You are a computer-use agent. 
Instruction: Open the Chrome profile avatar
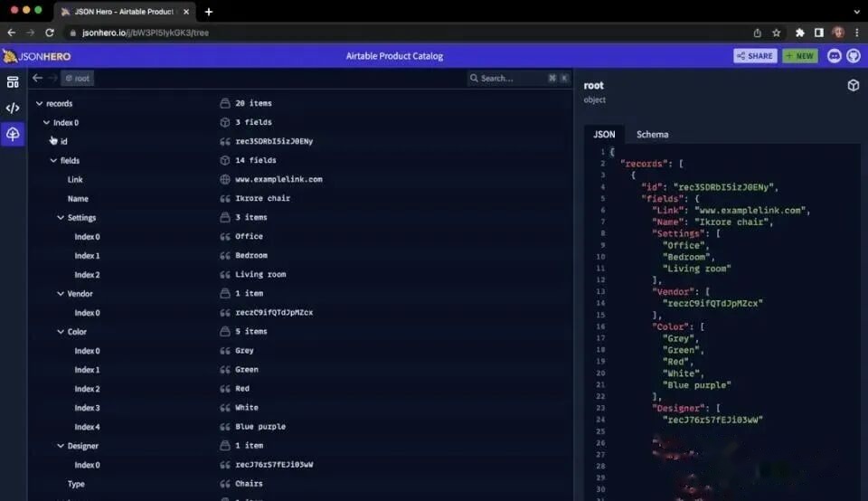(x=838, y=33)
